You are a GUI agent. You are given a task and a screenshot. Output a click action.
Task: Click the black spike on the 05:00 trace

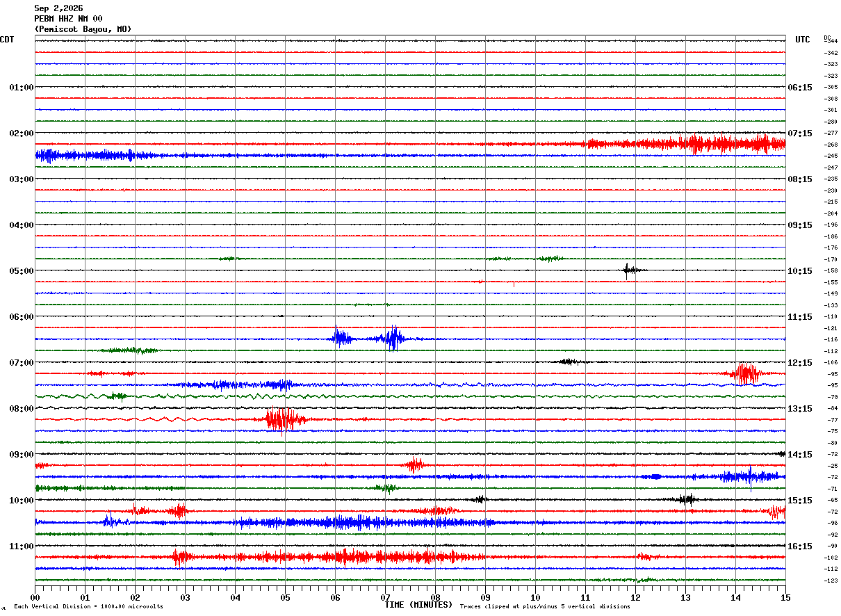pyautogui.click(x=628, y=270)
